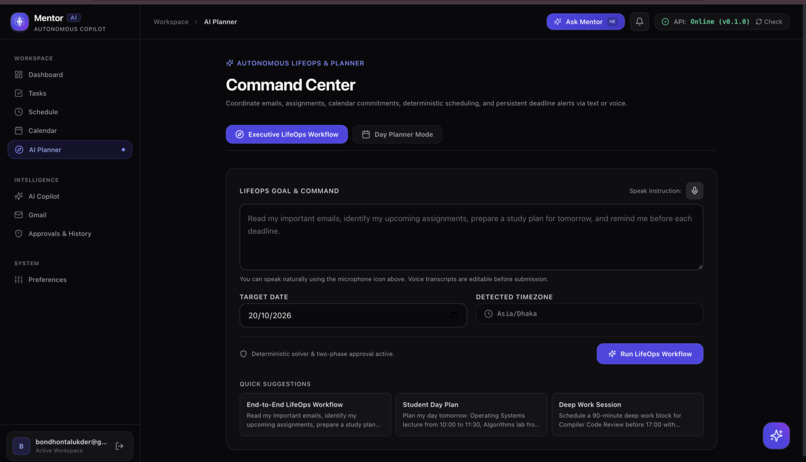Click the Run LifeOps Workflow button
The image size is (806, 462).
[650, 354]
